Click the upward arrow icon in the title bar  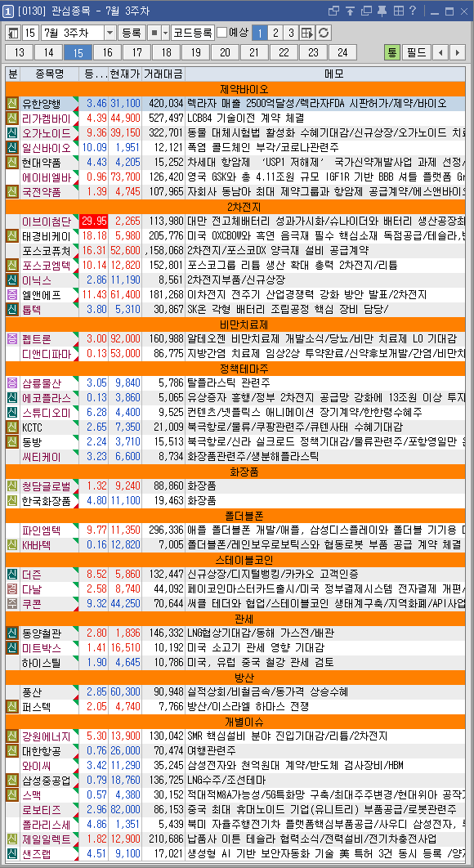[x=350, y=11]
